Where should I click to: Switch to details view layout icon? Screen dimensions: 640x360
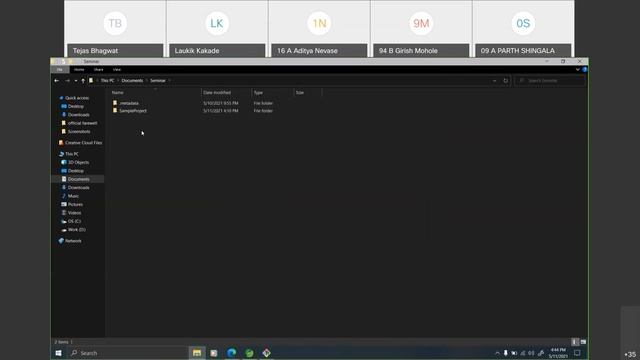(575, 342)
